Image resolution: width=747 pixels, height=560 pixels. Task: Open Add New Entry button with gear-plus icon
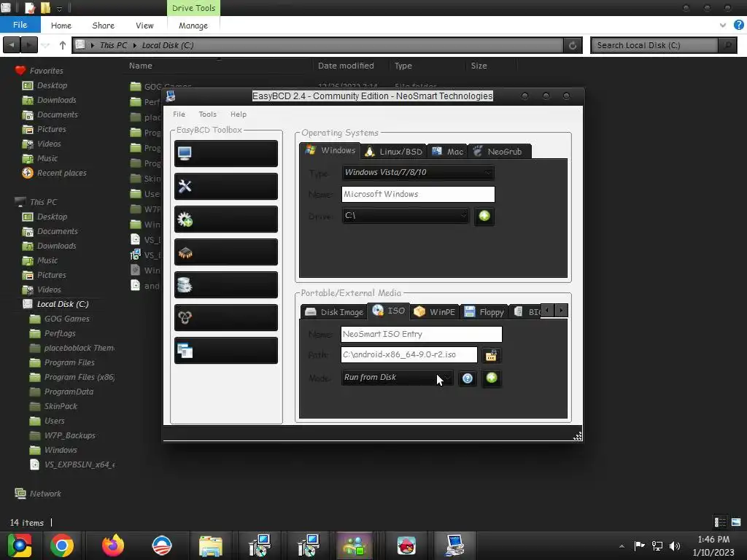[226, 219]
